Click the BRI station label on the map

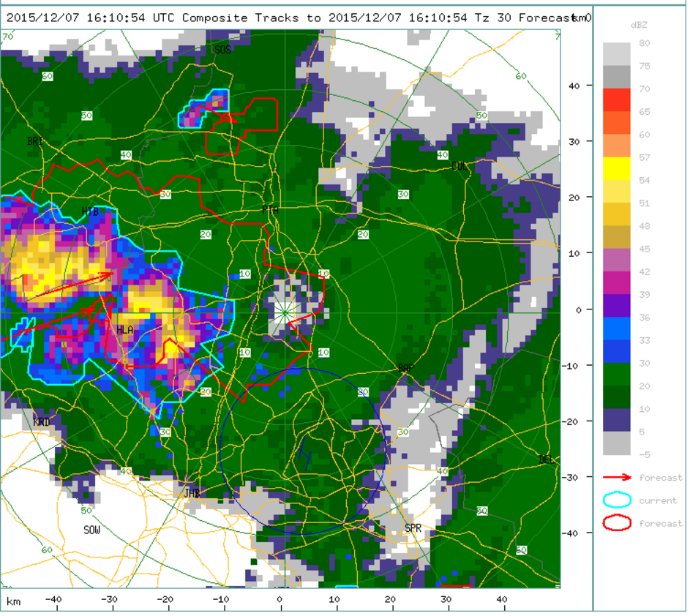click(36, 142)
